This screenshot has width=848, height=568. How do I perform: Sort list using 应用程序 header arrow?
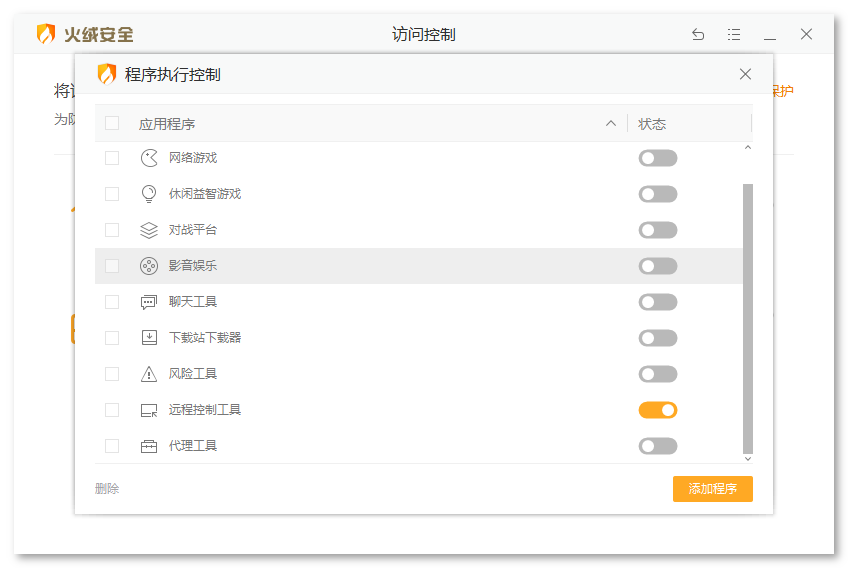611,124
